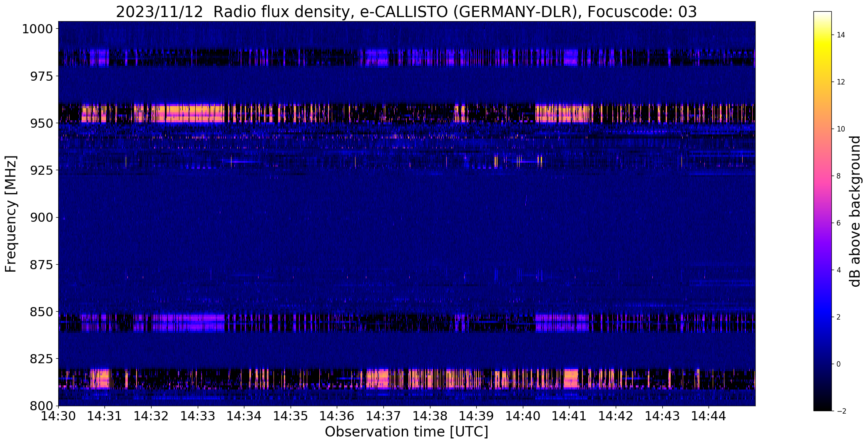Click the 850 MHz frequency tick label
Screen dimensions: 868x444
[42, 312]
